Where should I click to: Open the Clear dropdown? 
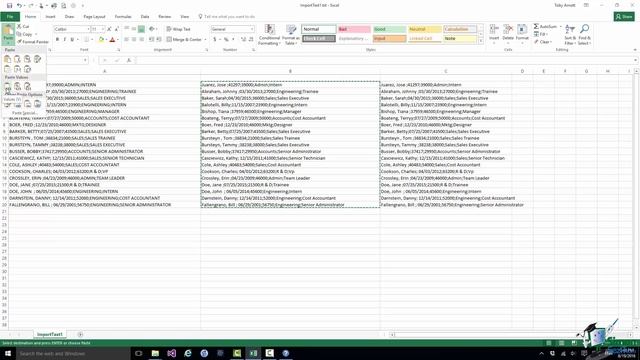tap(543, 42)
